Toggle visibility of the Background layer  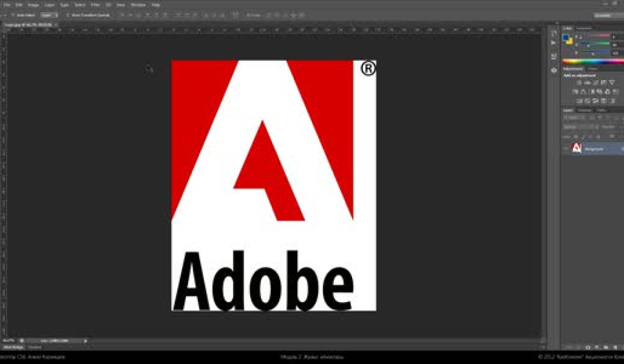(x=566, y=148)
